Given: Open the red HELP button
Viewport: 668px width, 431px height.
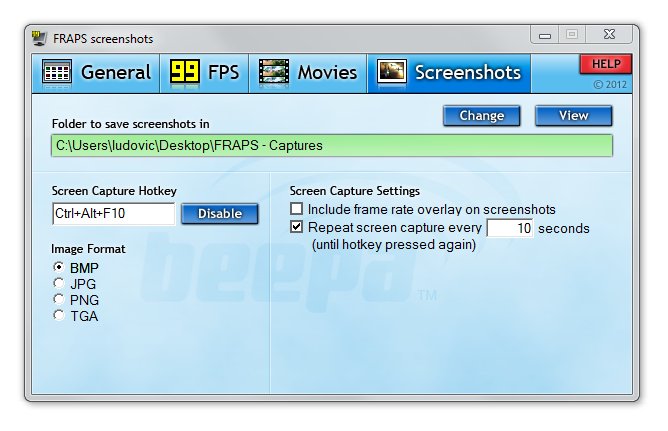Looking at the screenshot, I should click(x=605, y=64).
